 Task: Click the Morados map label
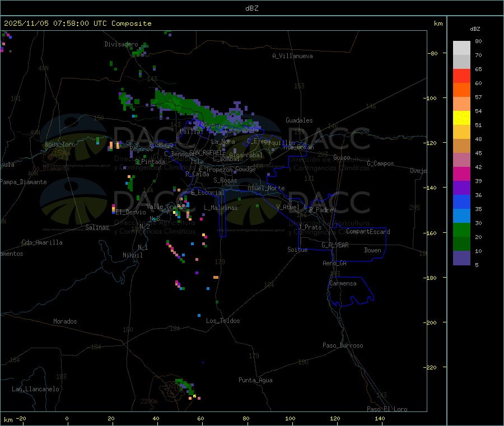(65, 321)
